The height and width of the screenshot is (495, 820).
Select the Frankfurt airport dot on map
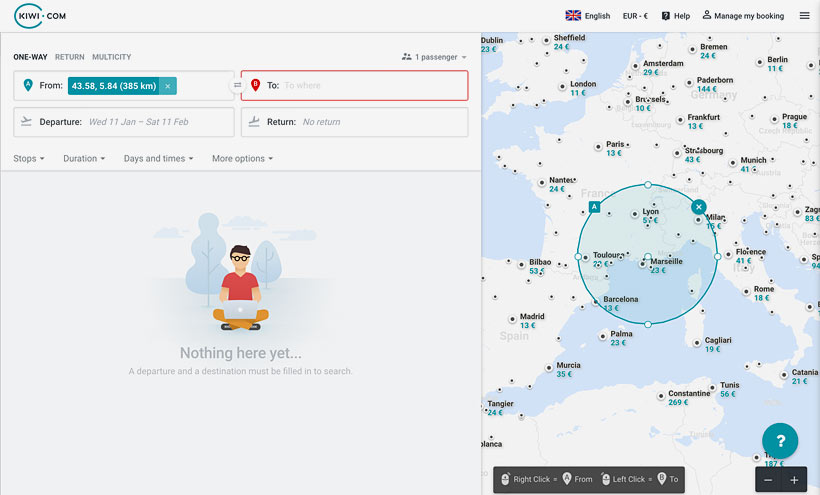[x=680, y=120]
